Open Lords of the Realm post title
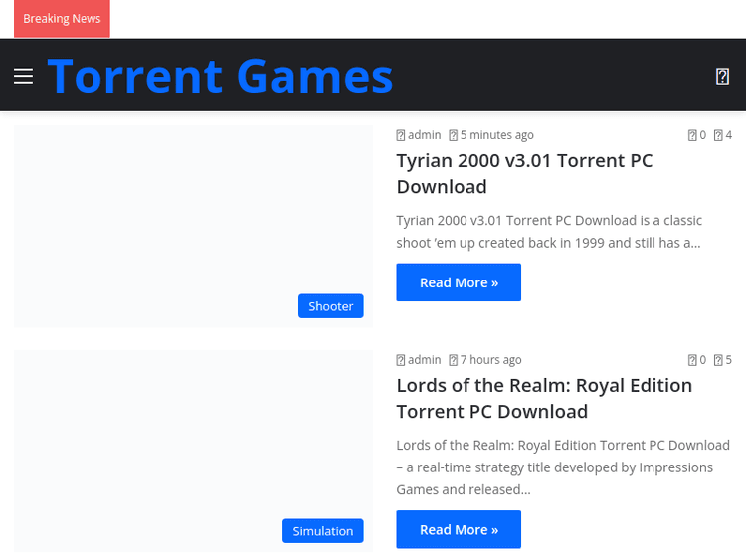Viewport: 746px width, 560px height. pos(544,398)
